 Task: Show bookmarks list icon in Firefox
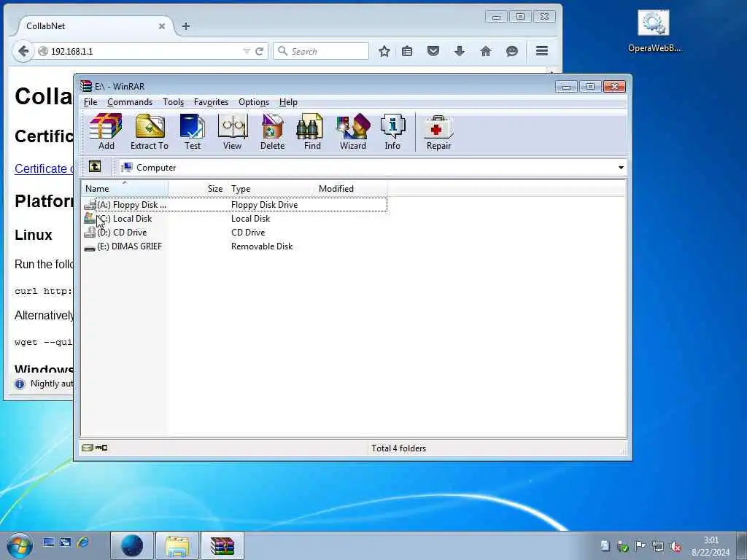[407, 51]
